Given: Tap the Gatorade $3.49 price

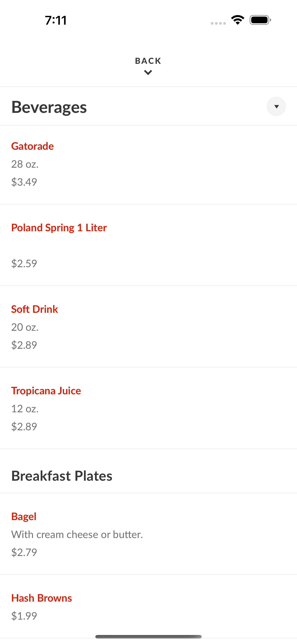Looking at the screenshot, I should 24,182.
